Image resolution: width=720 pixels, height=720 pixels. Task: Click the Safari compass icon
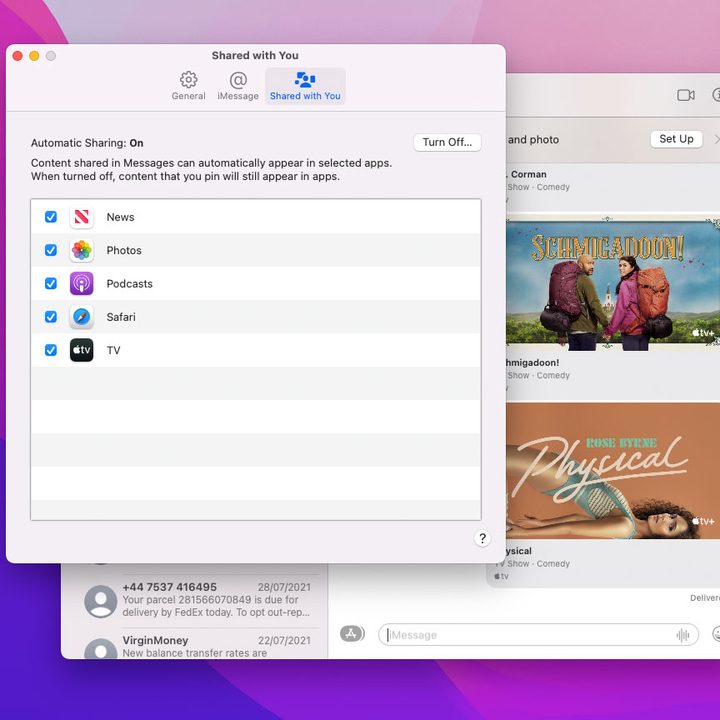(81, 317)
